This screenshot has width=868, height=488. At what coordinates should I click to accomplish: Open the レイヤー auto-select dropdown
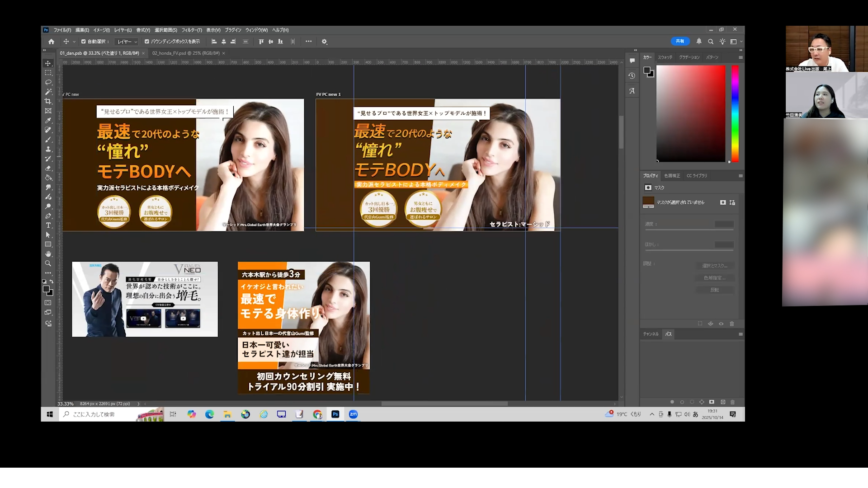click(127, 42)
